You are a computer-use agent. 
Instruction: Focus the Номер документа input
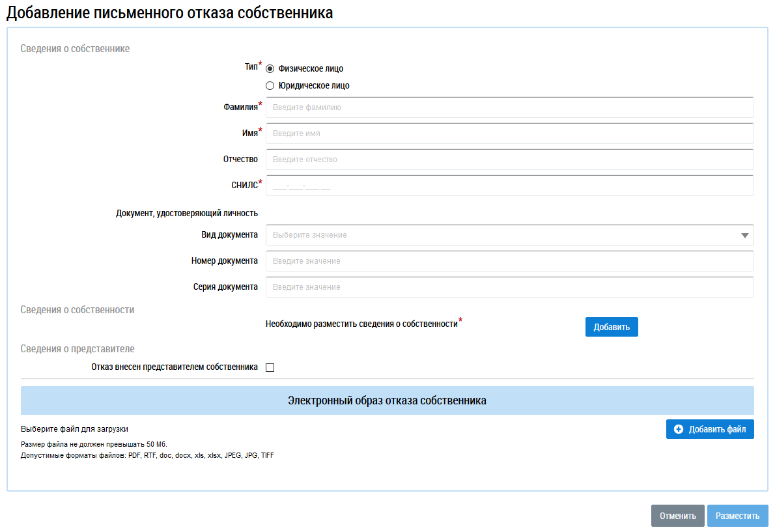pos(509,261)
